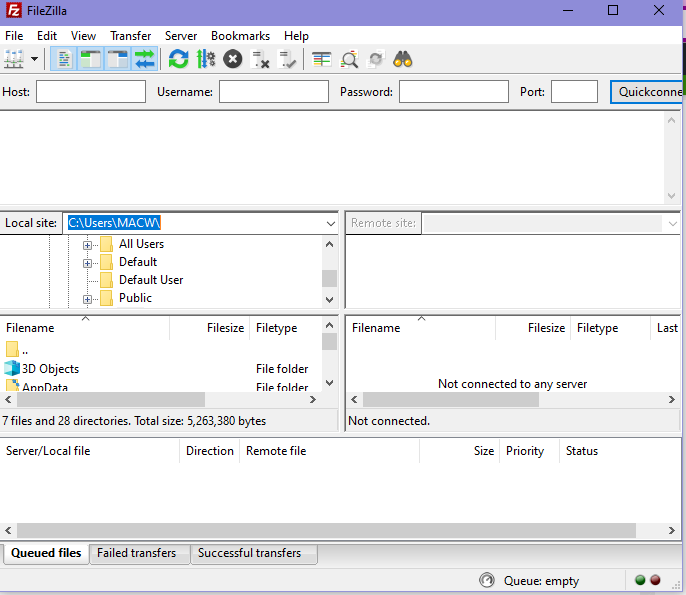Sort local files by Filesize column
686x595 pixels.
tap(210, 328)
